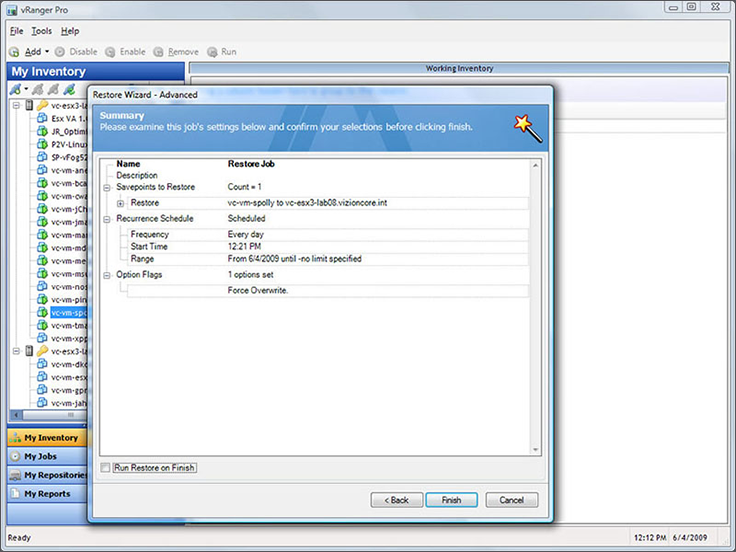The image size is (736, 552).
Task: Click the My Repositories icon
Action: [15, 475]
